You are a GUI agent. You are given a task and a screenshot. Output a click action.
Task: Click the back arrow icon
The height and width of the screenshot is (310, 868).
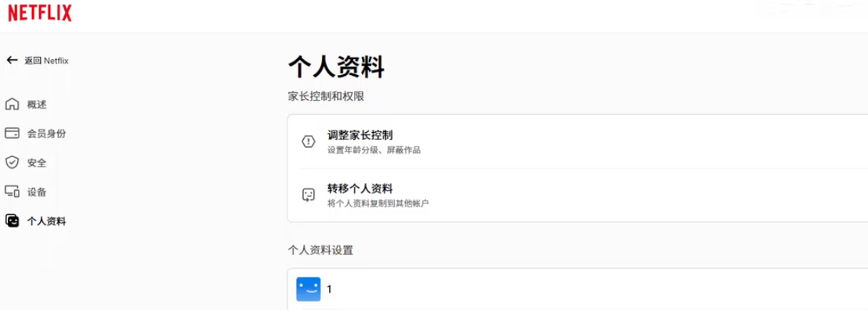tap(11, 60)
